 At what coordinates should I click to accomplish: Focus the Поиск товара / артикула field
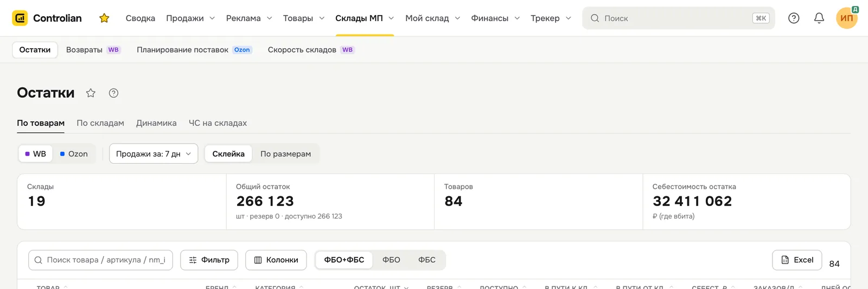tap(100, 260)
